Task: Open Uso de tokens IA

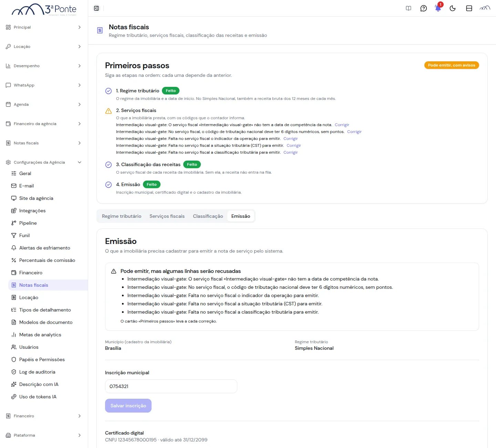Action: point(48,397)
